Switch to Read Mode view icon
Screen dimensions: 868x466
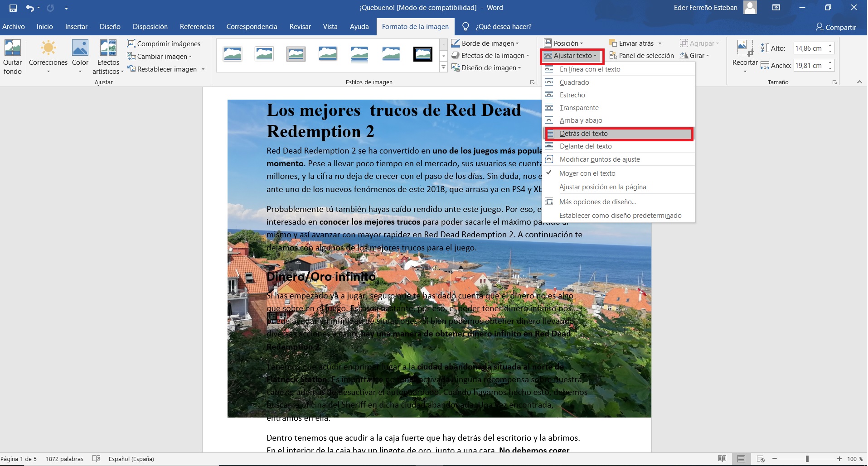point(723,459)
